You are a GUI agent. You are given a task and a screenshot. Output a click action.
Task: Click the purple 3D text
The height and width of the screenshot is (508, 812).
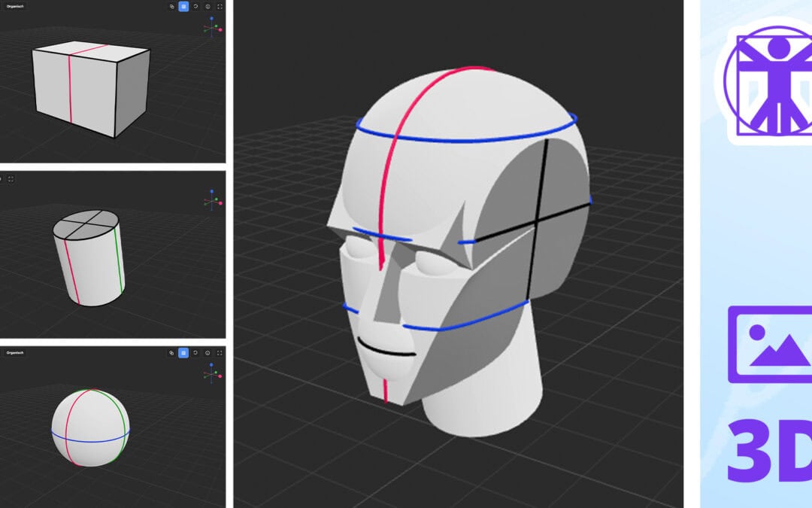click(x=770, y=451)
